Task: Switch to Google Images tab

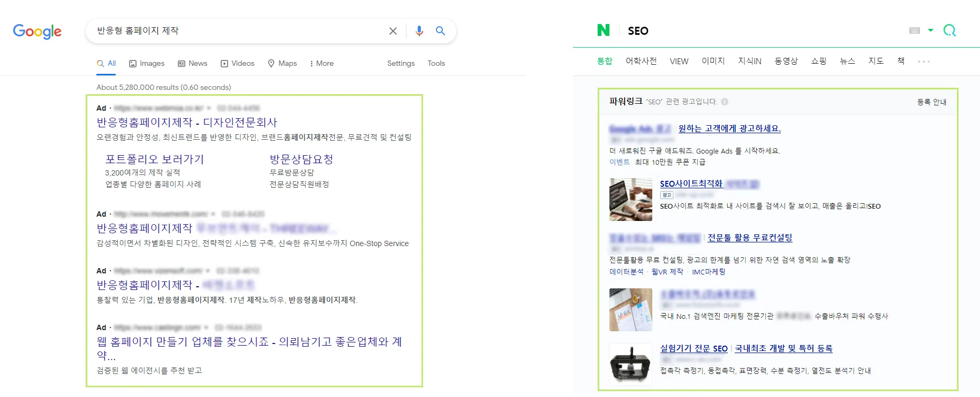Action: coord(147,63)
